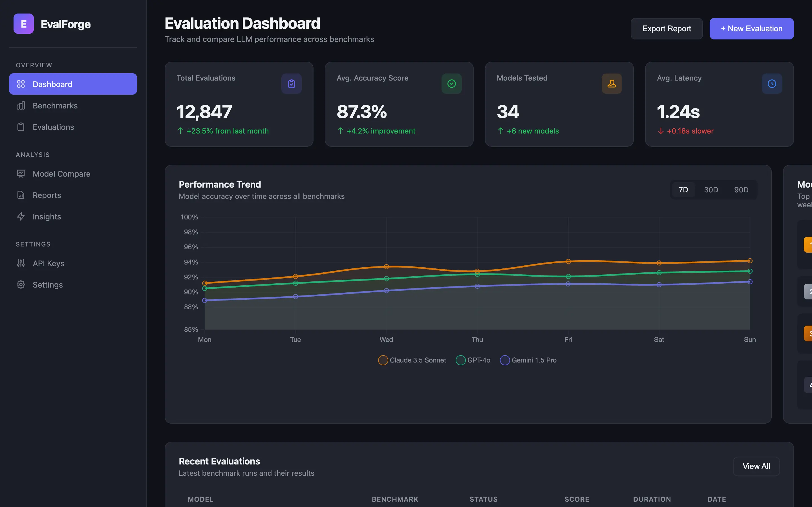The height and width of the screenshot is (507, 812).
Task: Start a New Evaluation
Action: pyautogui.click(x=752, y=29)
